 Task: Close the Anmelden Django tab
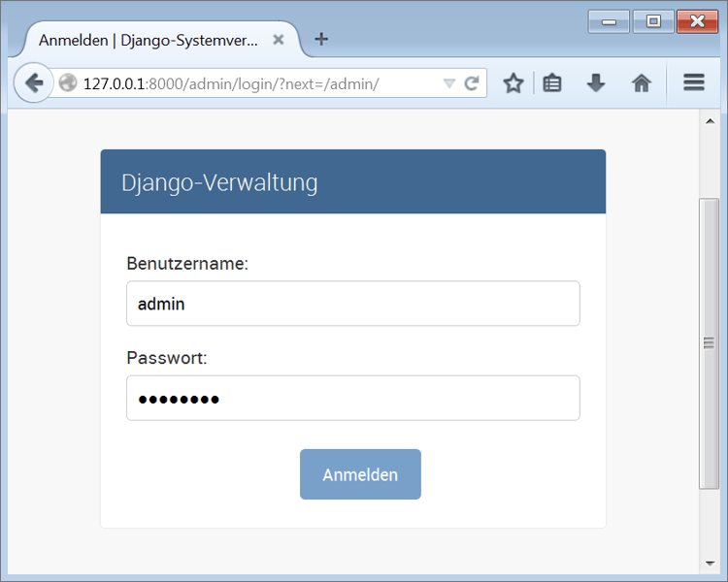tap(279, 41)
